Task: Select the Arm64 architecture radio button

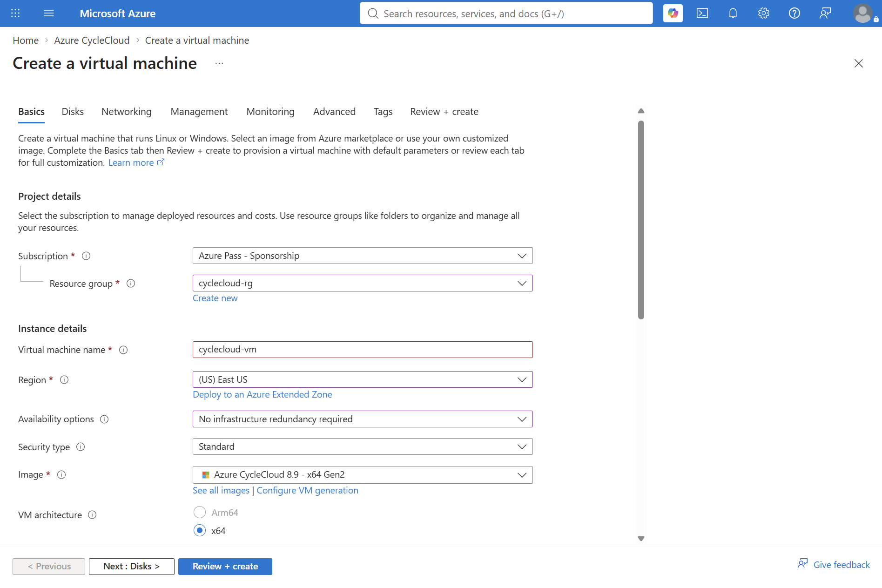Action: [x=200, y=513]
